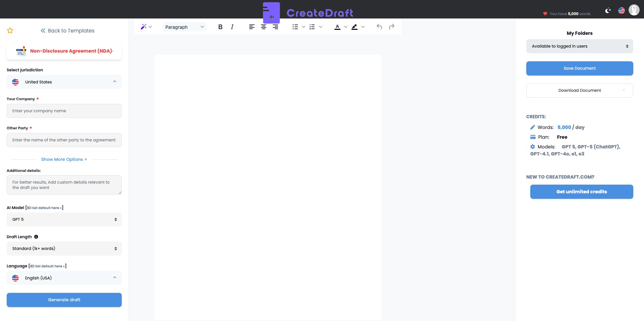Toggle bold formatting
The height and width of the screenshot is (321, 644).
(x=220, y=27)
